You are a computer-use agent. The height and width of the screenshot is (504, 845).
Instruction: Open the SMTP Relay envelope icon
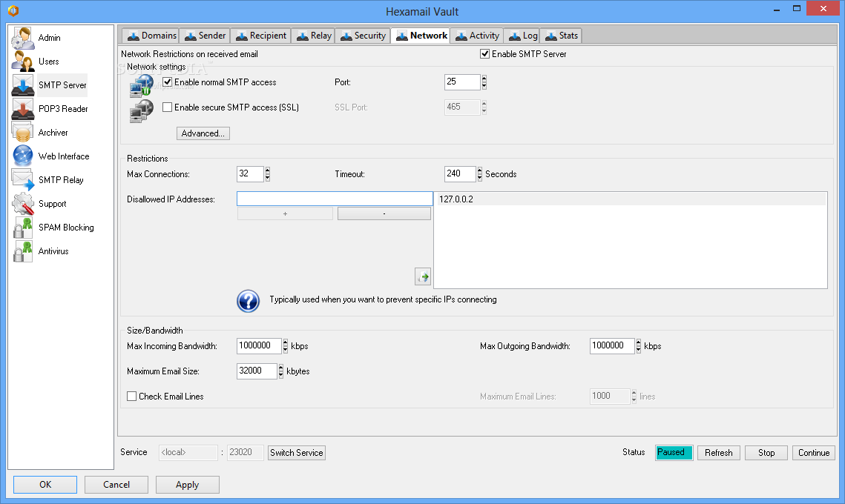23,180
